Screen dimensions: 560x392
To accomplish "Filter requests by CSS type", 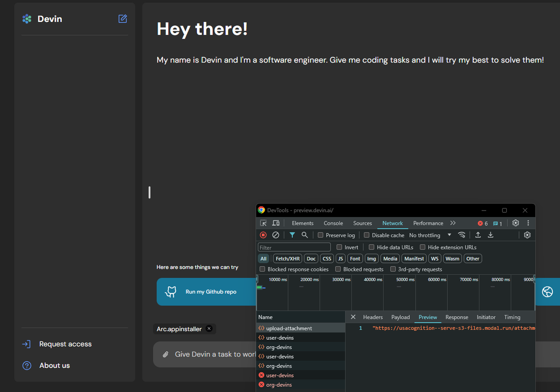I will (x=327, y=259).
